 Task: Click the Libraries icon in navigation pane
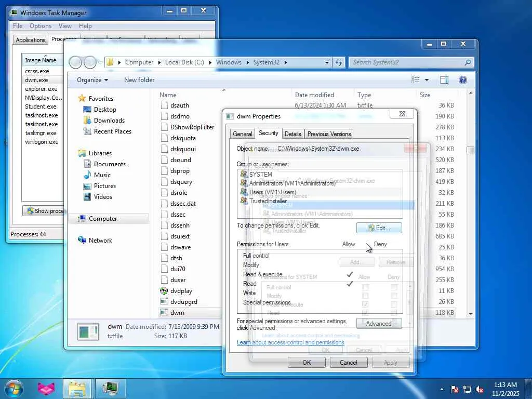pyautogui.click(x=82, y=153)
